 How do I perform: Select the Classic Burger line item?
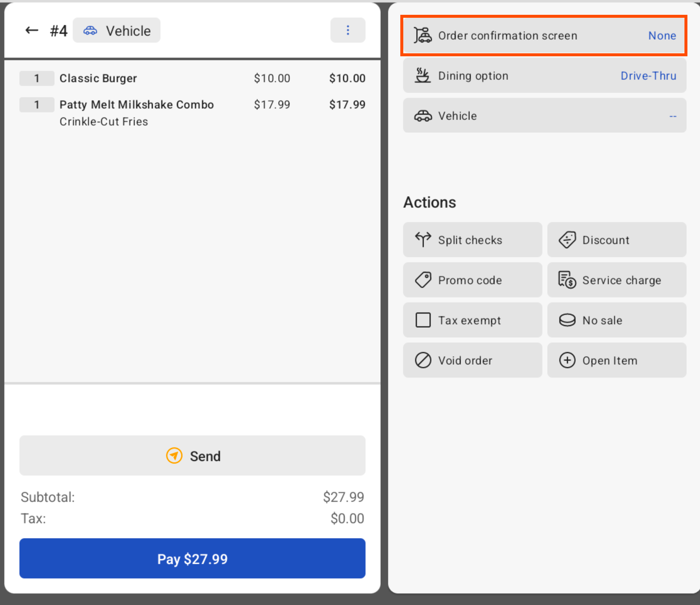click(x=98, y=78)
